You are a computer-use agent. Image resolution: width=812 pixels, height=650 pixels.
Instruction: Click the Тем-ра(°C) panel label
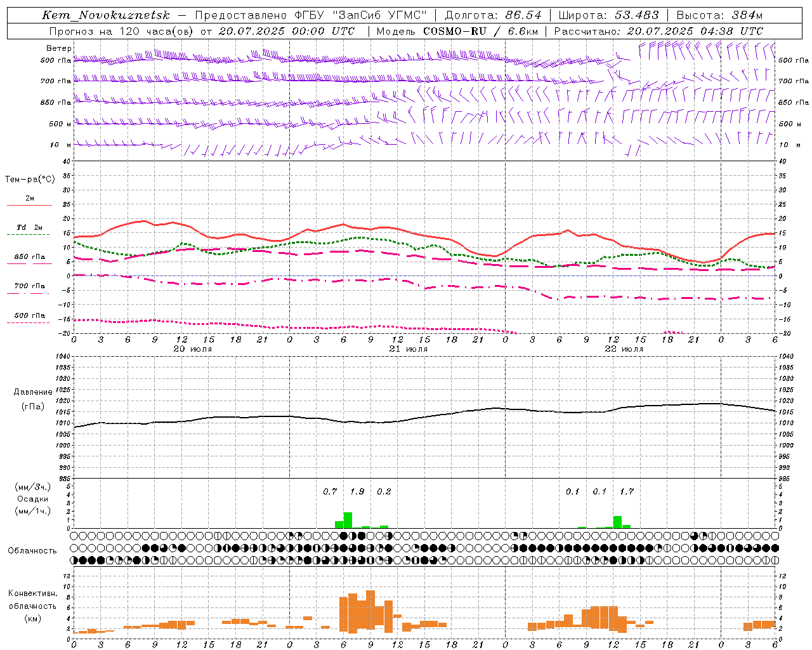click(30, 180)
